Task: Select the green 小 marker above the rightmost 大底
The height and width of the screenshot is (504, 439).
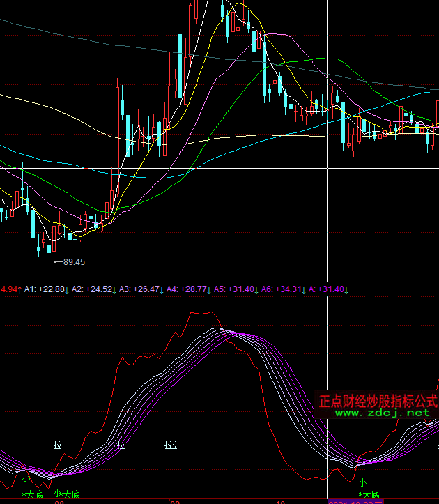Action: click(x=362, y=482)
